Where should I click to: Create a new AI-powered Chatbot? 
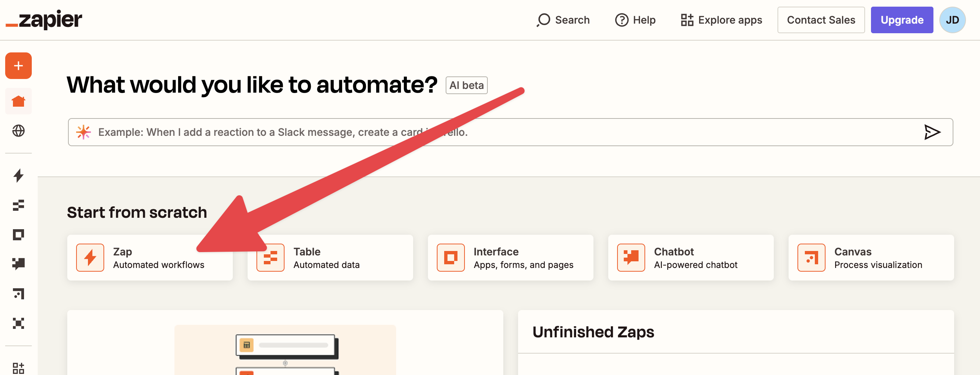(x=691, y=258)
